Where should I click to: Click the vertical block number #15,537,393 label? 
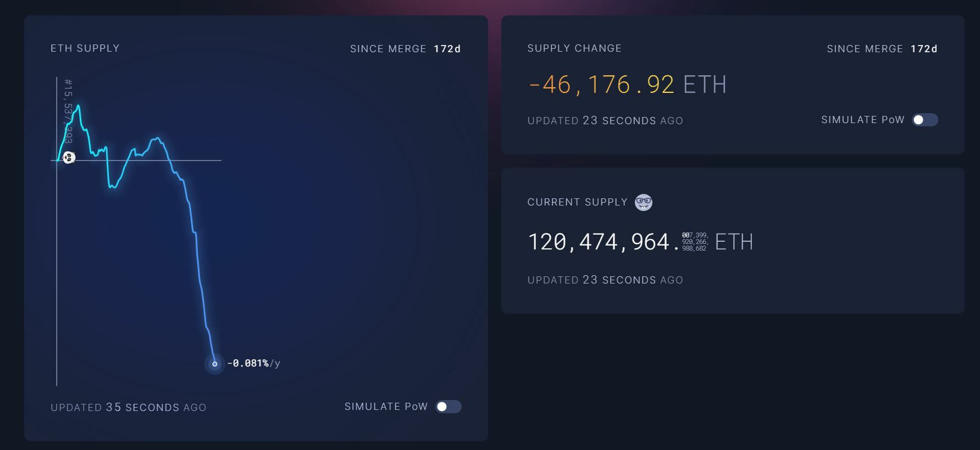tap(68, 110)
